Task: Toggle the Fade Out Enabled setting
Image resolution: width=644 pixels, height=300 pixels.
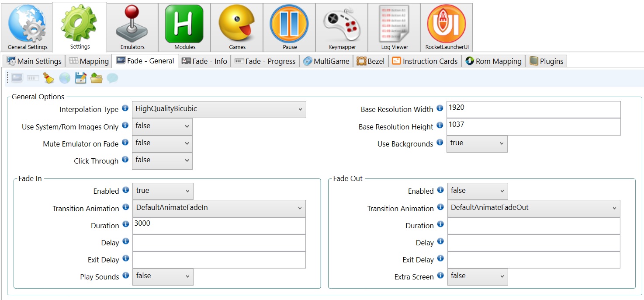Action: pyautogui.click(x=477, y=191)
